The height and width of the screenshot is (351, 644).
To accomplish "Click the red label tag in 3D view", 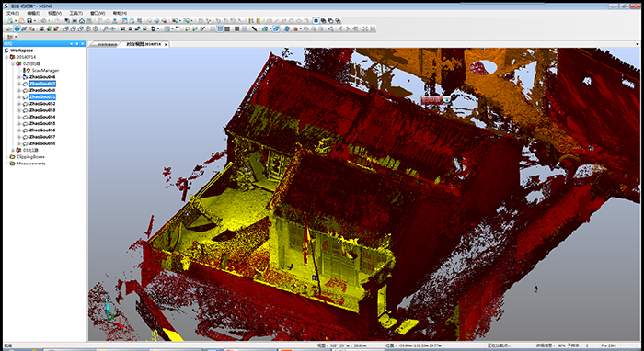I will [x=432, y=99].
